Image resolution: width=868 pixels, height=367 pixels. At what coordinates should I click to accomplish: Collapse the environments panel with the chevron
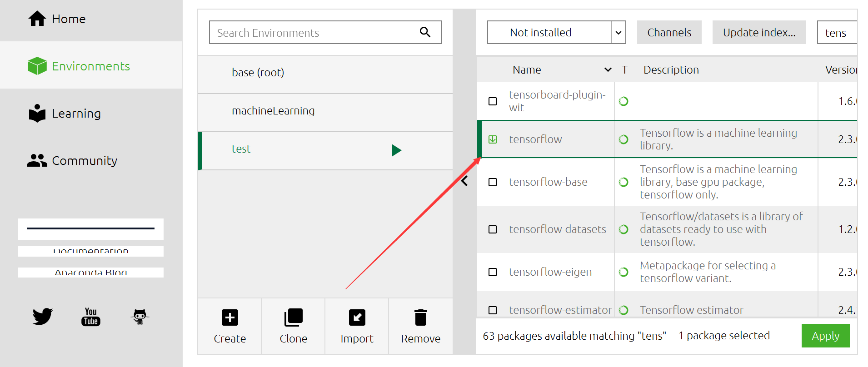464,181
